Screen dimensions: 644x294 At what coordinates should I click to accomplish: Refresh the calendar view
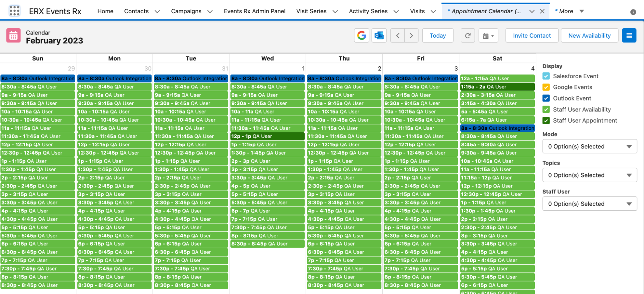tap(468, 35)
